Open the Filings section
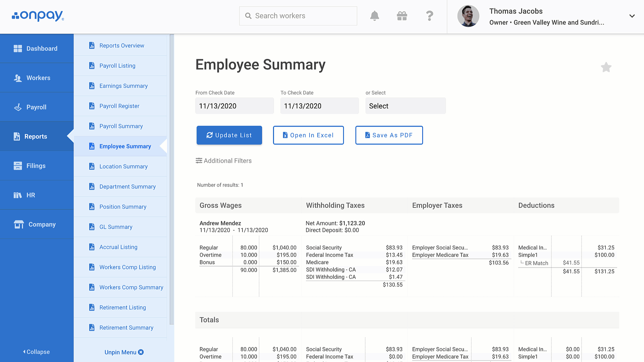 (37, 166)
